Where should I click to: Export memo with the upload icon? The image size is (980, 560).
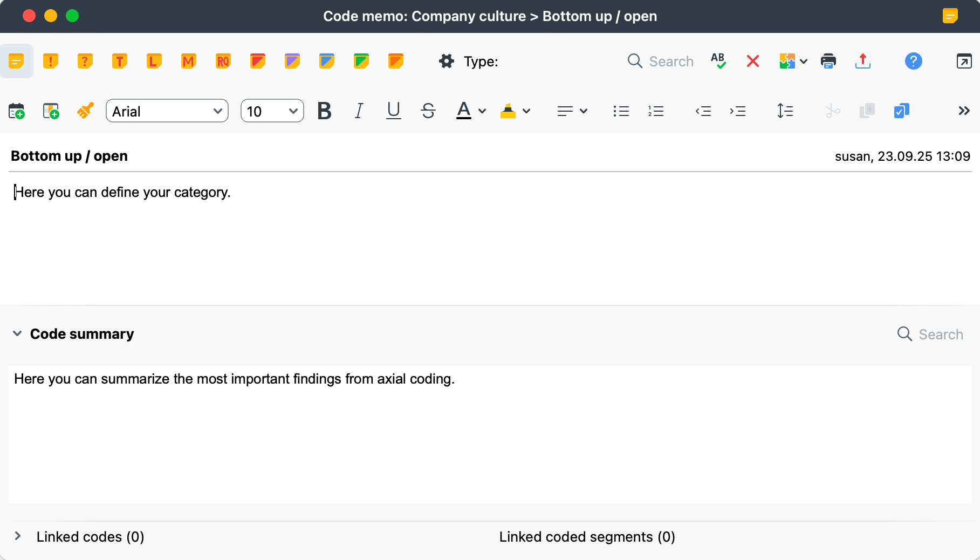[x=862, y=61]
